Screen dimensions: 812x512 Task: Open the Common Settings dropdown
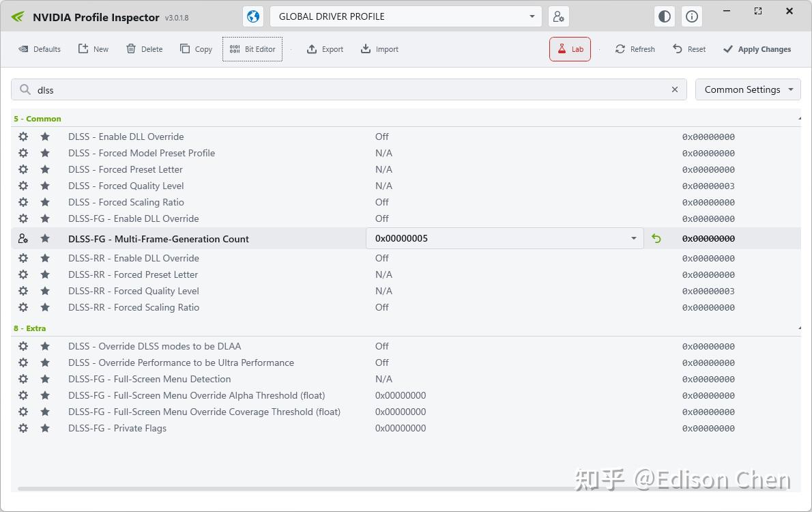(748, 89)
